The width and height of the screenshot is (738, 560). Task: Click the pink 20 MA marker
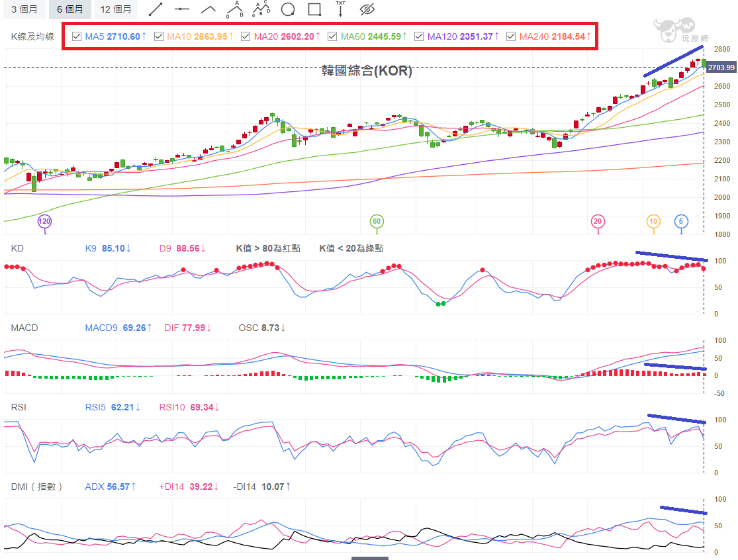598,222
